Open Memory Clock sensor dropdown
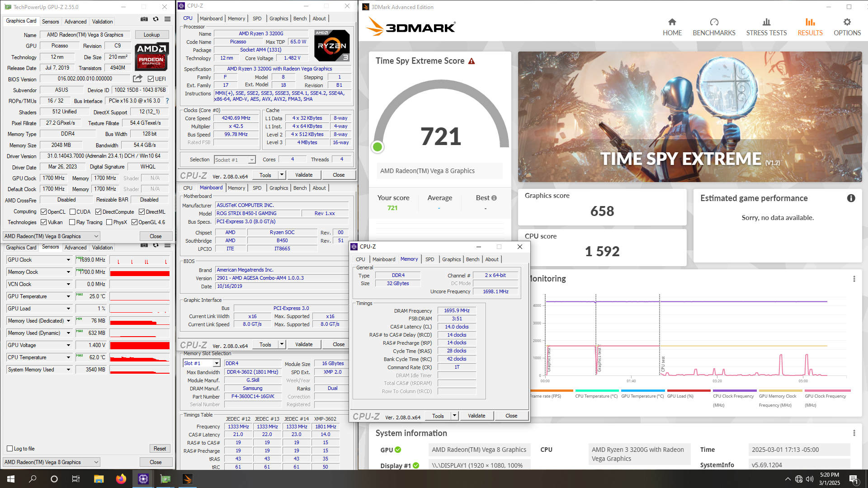This screenshot has width=868, height=488. coord(68,272)
